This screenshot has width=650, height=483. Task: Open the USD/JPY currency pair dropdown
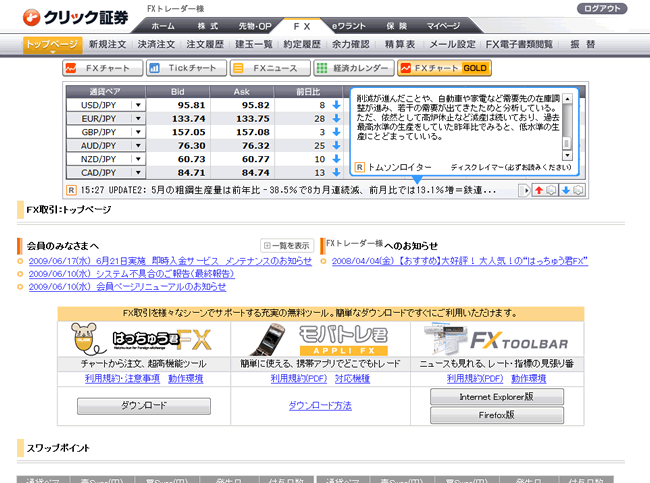tap(138, 105)
